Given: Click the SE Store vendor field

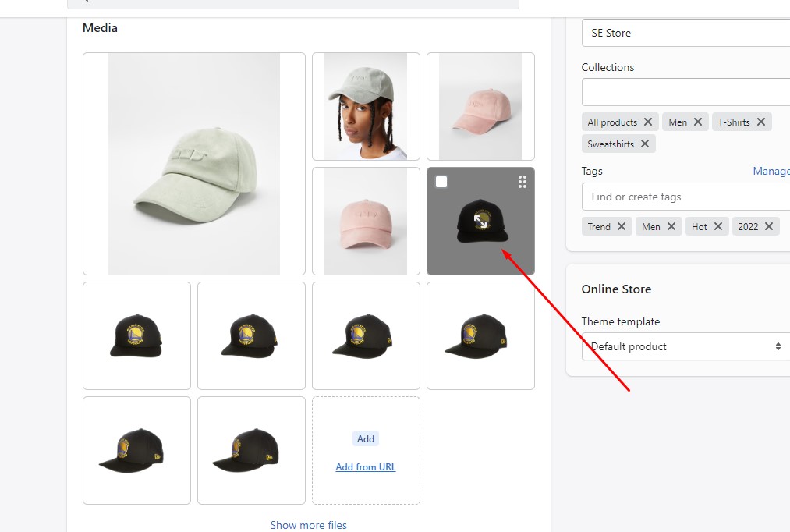Looking at the screenshot, I should (685, 33).
